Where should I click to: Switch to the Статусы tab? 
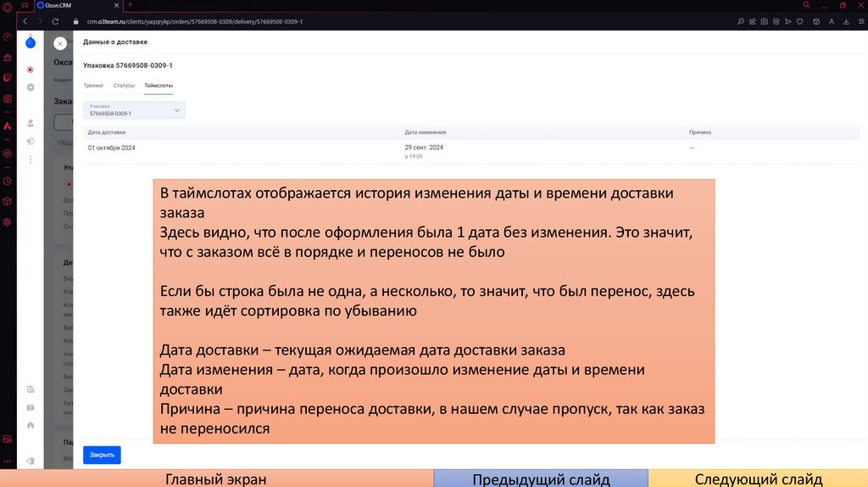(124, 86)
